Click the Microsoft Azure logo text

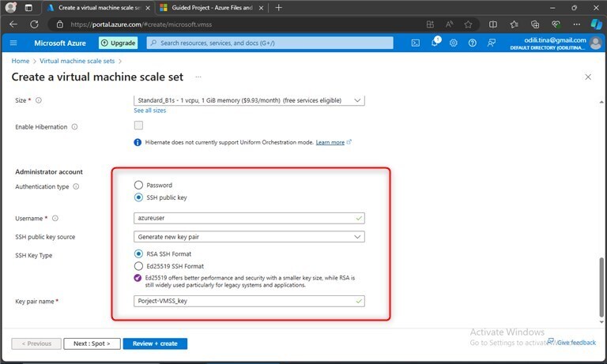pyautogui.click(x=60, y=43)
